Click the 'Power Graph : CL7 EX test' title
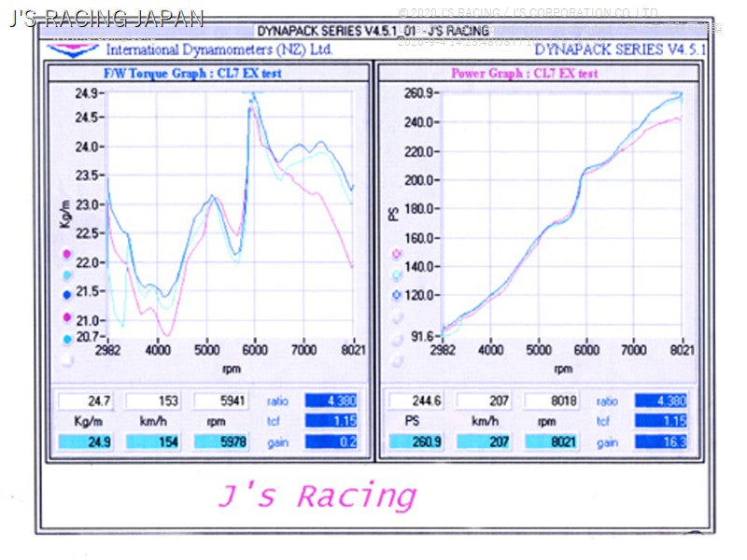This screenshot has height=560, width=747. coord(524,74)
